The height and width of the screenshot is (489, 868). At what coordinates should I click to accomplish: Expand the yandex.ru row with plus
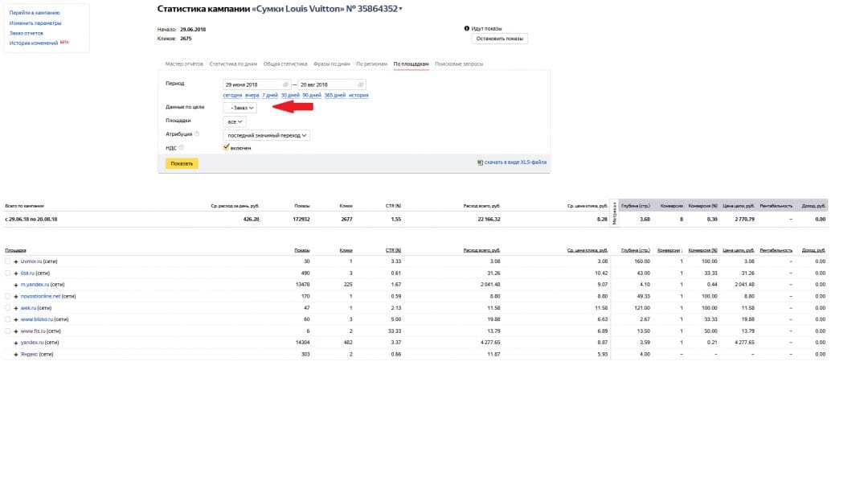[x=15, y=343]
